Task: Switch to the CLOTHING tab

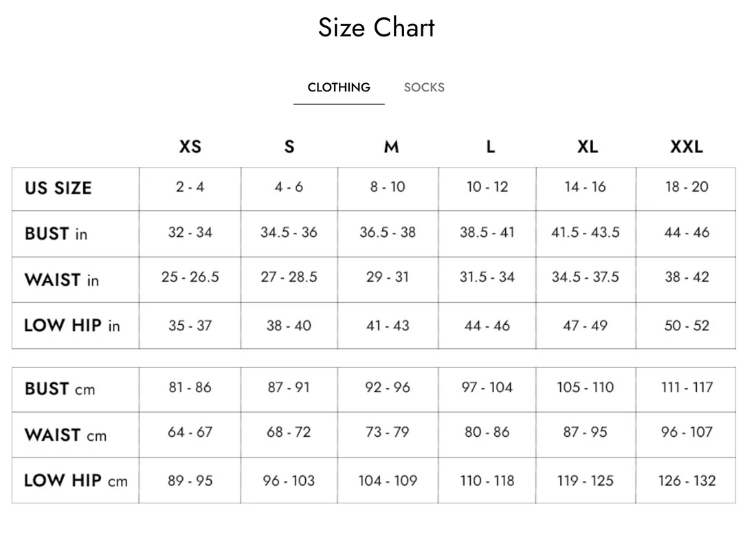Action: 339,88
